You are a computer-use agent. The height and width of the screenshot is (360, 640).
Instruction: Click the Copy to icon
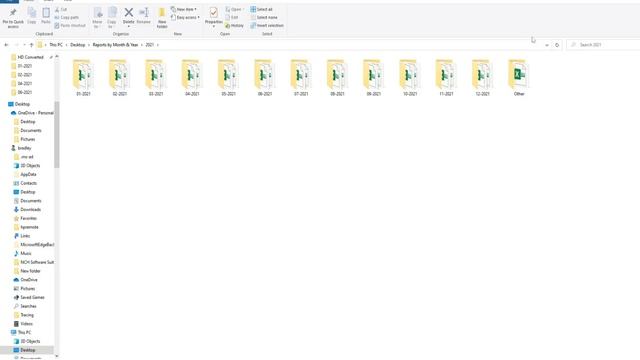[112, 13]
